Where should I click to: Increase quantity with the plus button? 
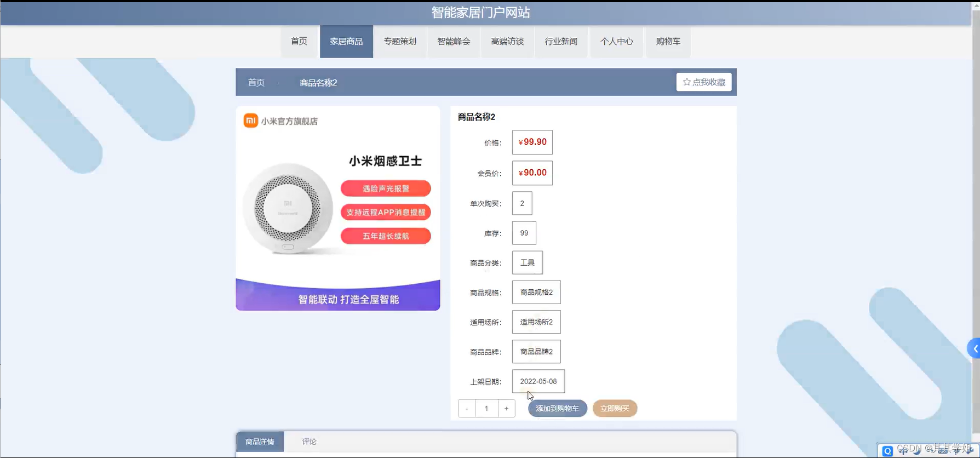[506, 409]
